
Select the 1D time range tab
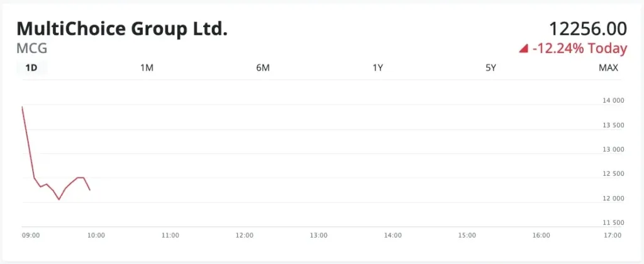click(x=31, y=68)
